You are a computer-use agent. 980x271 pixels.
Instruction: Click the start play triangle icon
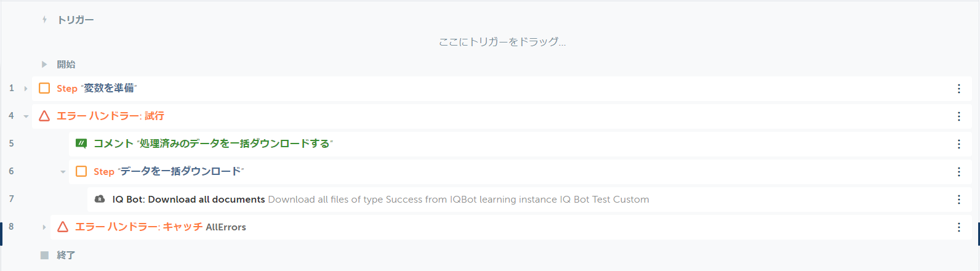44,64
